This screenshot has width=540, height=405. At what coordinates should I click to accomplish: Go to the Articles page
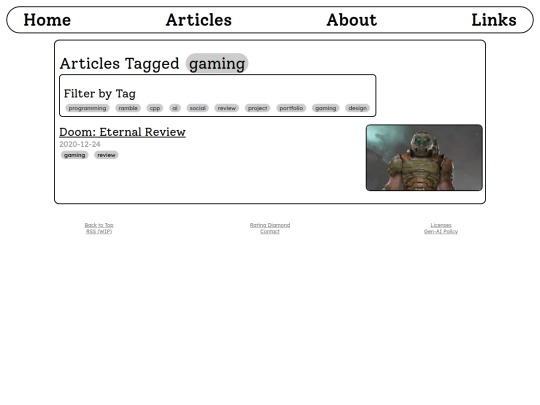[199, 20]
